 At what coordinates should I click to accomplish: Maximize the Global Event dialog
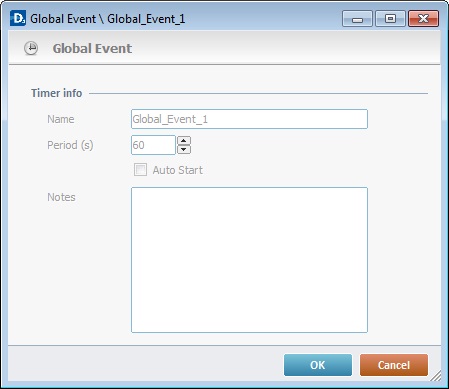coord(390,19)
